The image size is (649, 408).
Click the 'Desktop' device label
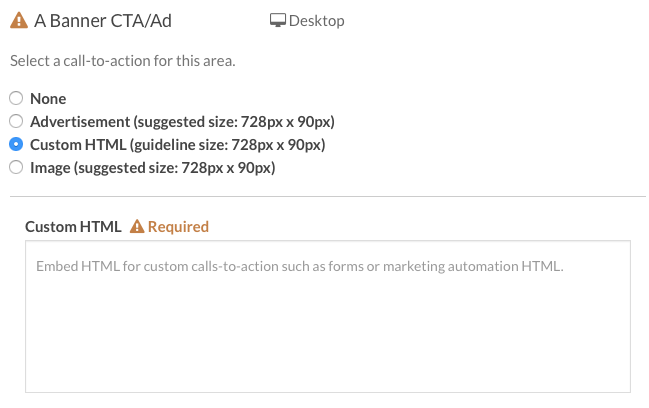click(317, 21)
